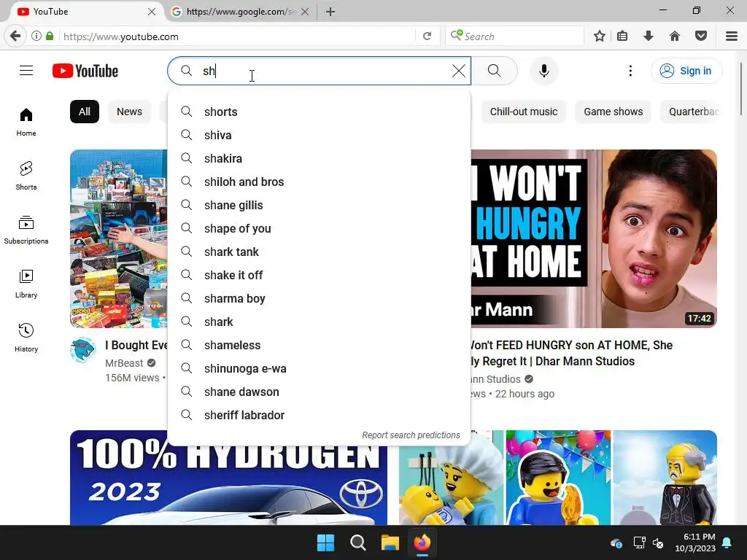Select the All filter chip
Screen dimensions: 747x560
pos(85,112)
